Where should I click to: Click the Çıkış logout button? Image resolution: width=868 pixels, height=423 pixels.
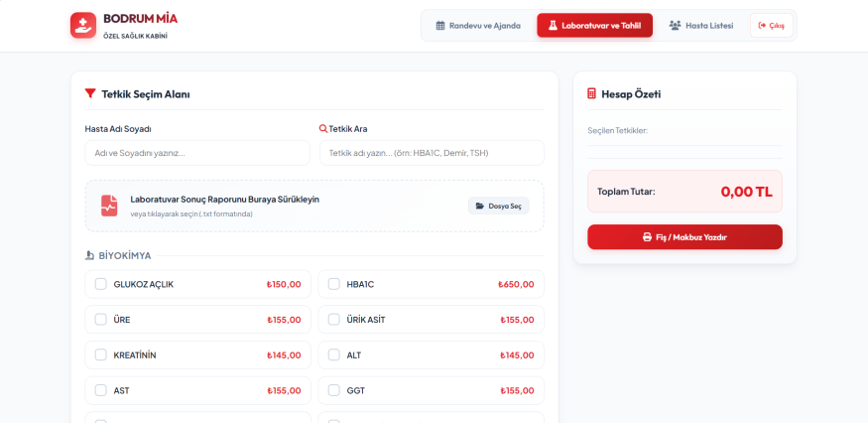pyautogui.click(x=772, y=26)
